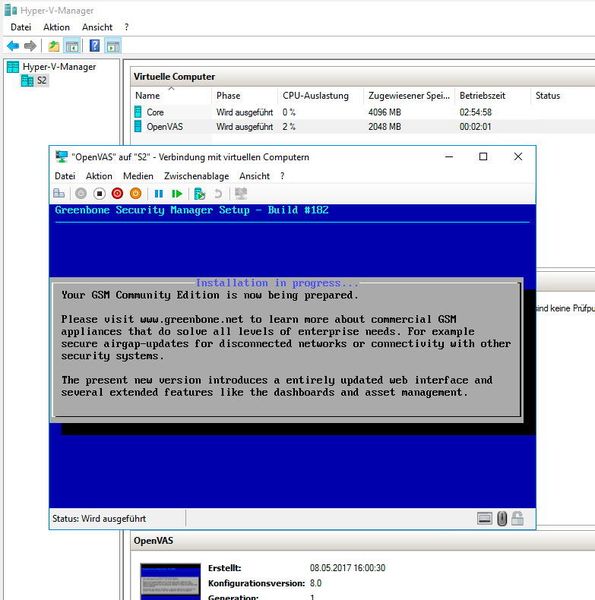The image size is (595, 600).
Task: Sort by Zugewiesener Spei... column header
Action: click(x=409, y=96)
